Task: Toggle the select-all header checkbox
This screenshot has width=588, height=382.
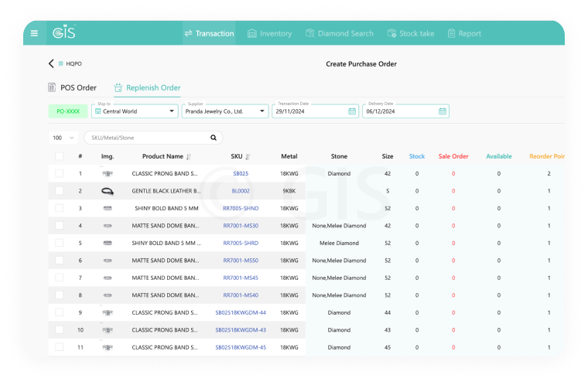Action: click(60, 156)
